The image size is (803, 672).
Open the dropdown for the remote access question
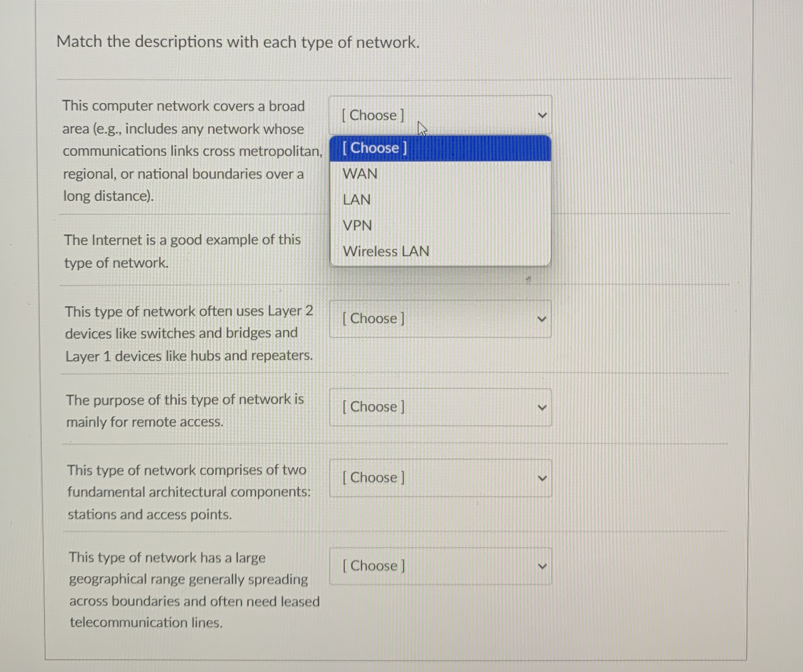point(440,407)
